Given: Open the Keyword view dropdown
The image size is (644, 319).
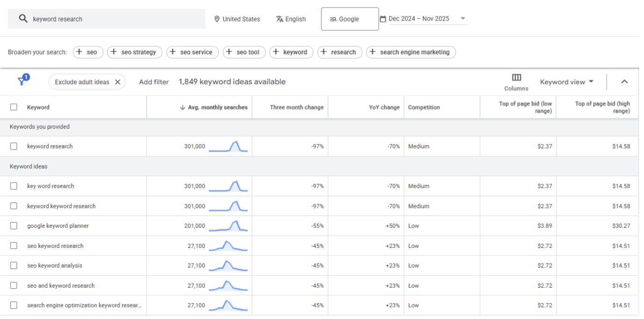Looking at the screenshot, I should [x=565, y=81].
